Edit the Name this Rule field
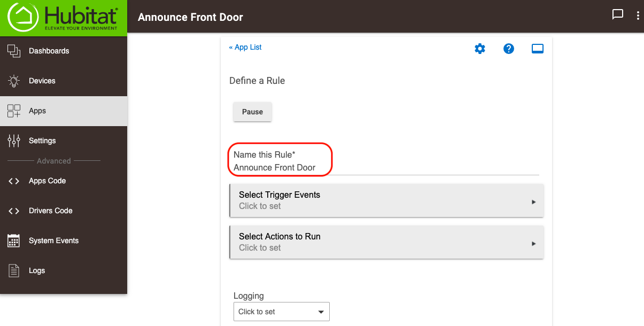Image resolution: width=644 pixels, height=326 pixels. pyautogui.click(x=386, y=167)
